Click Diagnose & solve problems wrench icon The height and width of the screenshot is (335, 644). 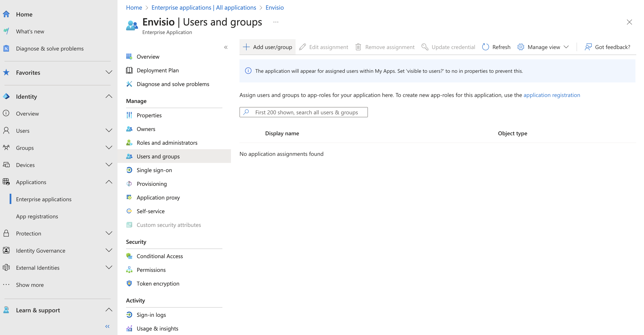coord(6,48)
